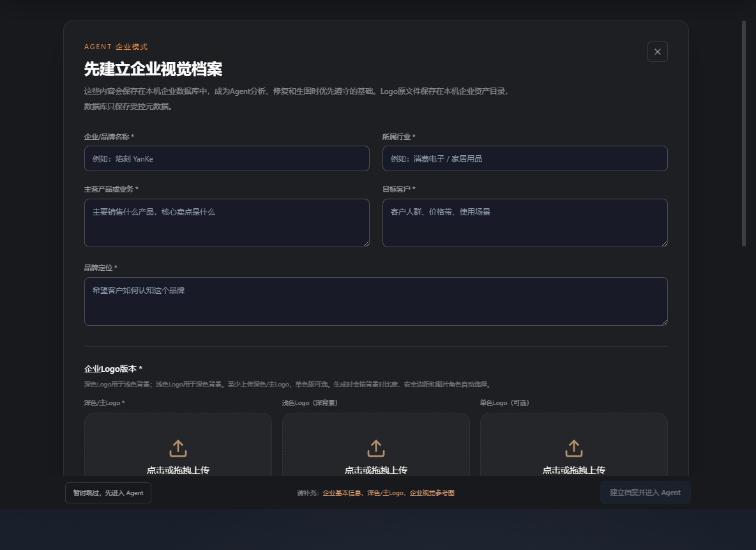This screenshot has width=756, height=550.
Task: Click the page vertical scrollbar
Action: [x=743, y=134]
